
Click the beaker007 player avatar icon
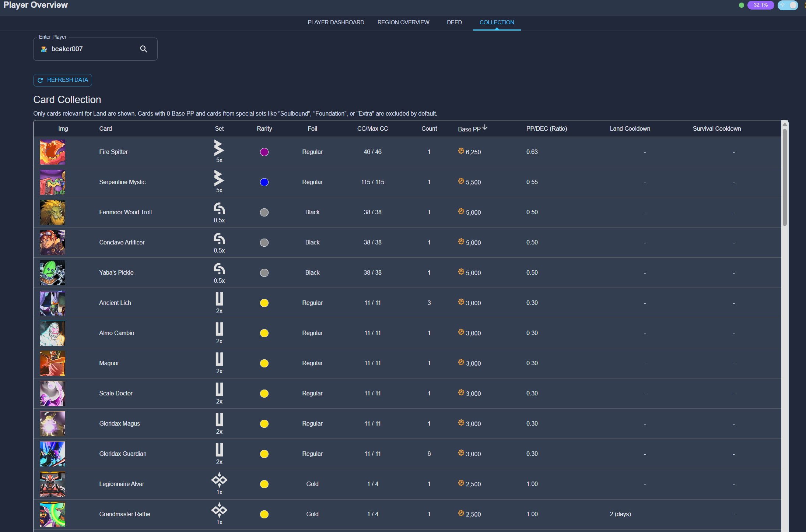[x=44, y=49]
